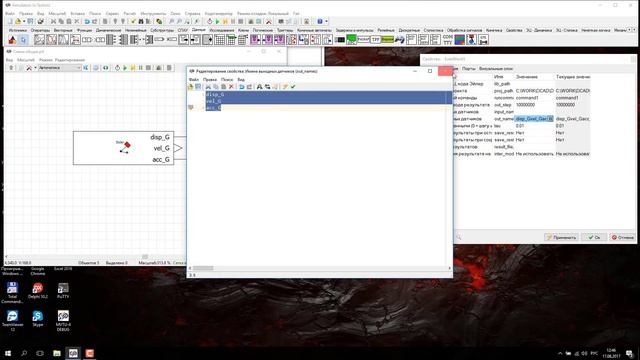640x360 pixels.
Task: Click the blue help question mark icon
Action: 320,21
